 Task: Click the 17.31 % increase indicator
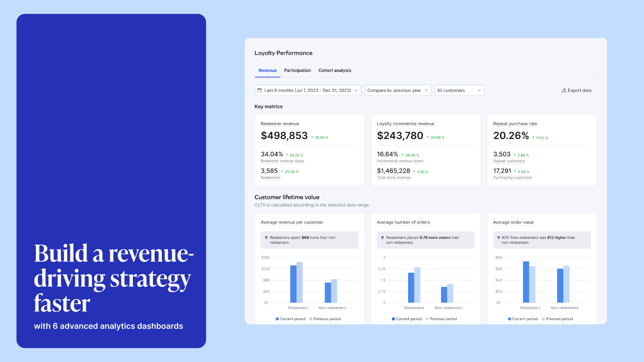pyautogui.click(x=540, y=138)
